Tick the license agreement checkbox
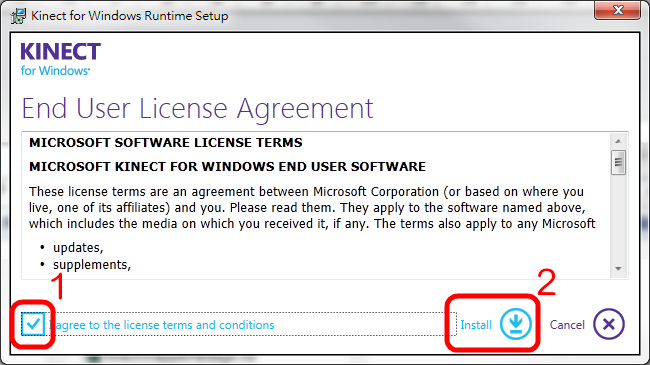Viewport: 650px width, 365px height. [x=33, y=324]
